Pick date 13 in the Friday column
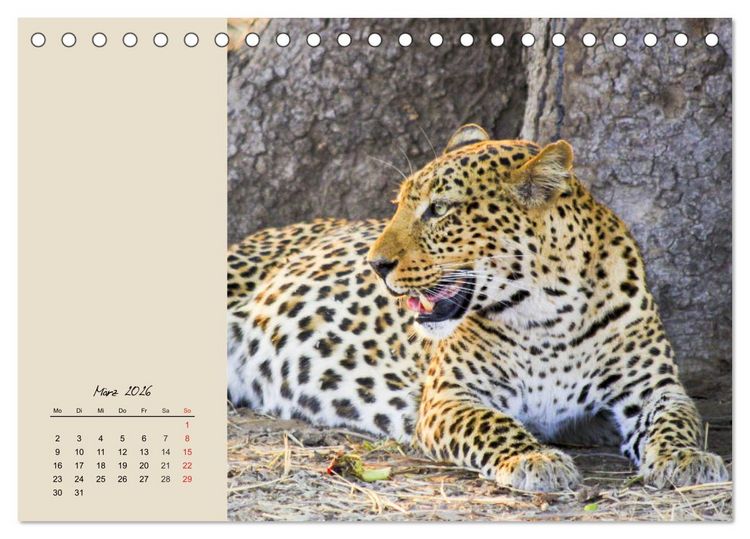 144,452
